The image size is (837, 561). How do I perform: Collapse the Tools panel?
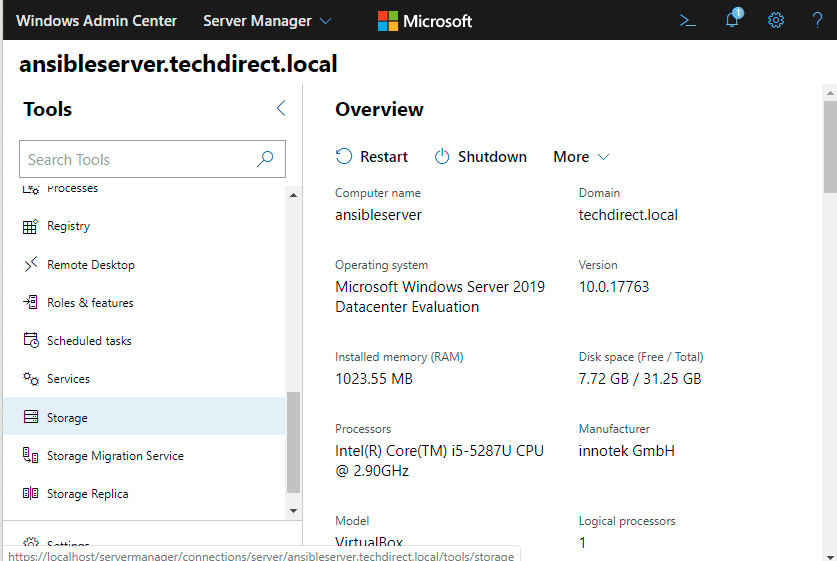point(280,109)
